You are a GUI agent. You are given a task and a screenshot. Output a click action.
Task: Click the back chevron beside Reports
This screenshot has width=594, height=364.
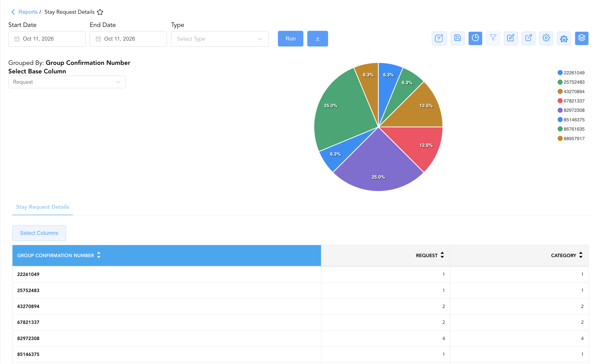point(13,12)
